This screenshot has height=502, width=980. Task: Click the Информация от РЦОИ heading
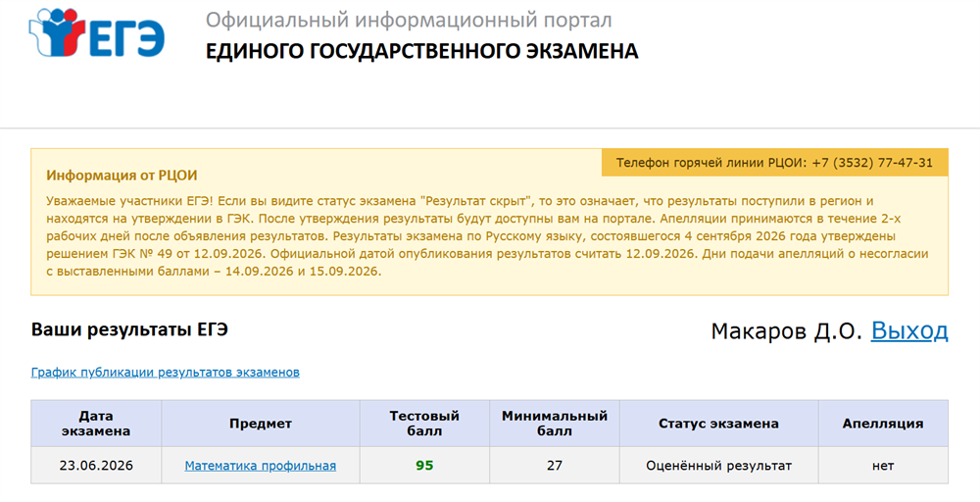coord(122,176)
